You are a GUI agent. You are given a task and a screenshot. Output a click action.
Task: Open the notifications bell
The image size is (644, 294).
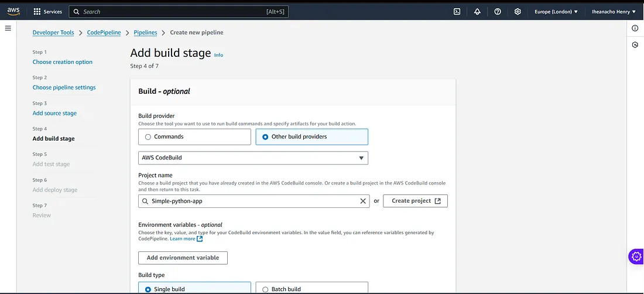coord(477,12)
